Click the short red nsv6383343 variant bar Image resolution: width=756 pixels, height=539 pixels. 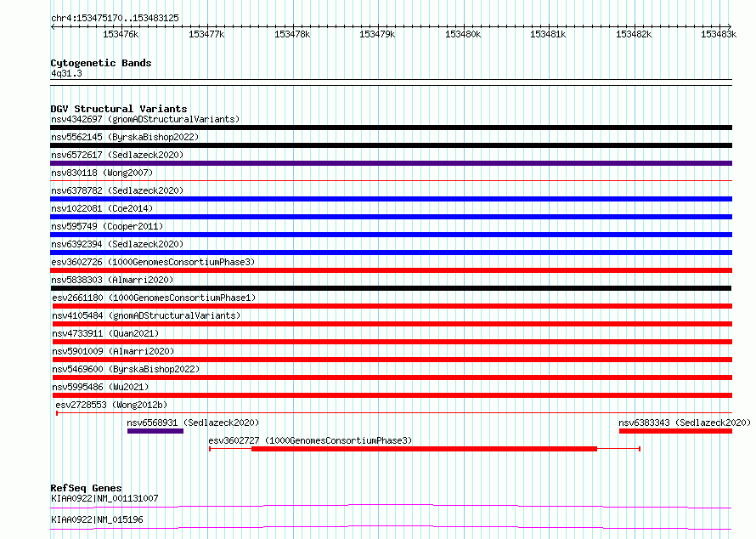(x=675, y=431)
